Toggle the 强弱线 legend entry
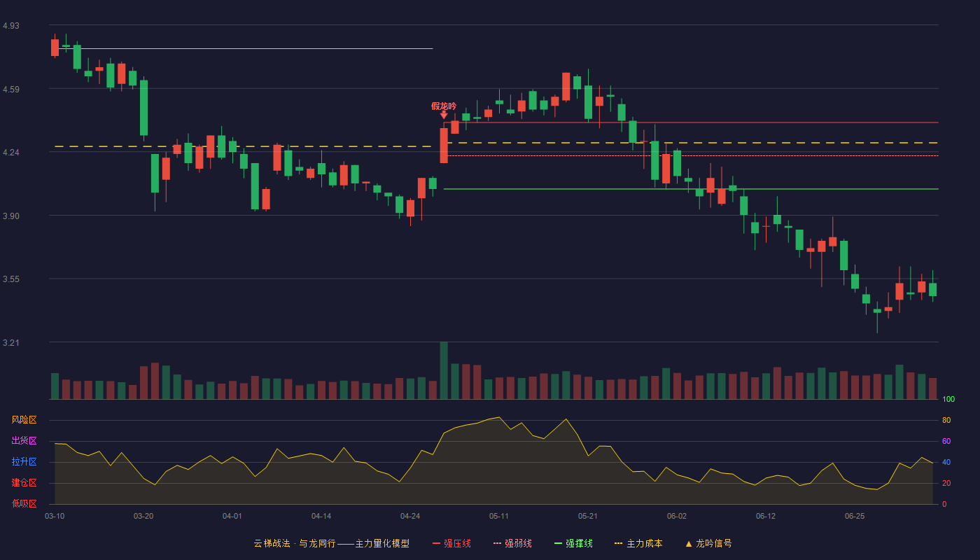The image size is (980, 560). (512, 543)
